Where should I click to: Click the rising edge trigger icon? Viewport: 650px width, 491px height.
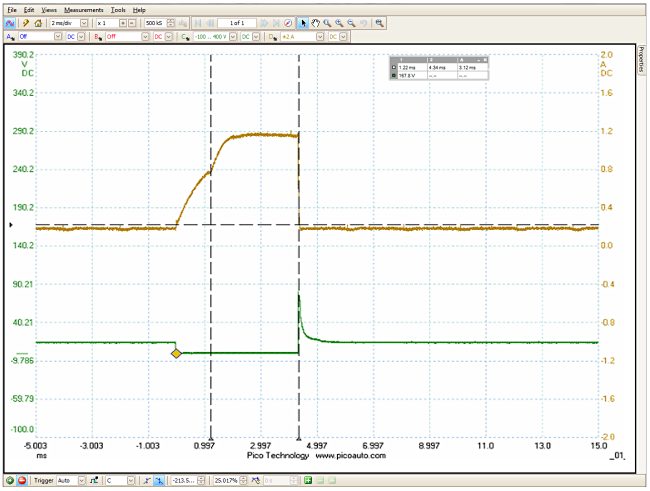click(x=146, y=481)
